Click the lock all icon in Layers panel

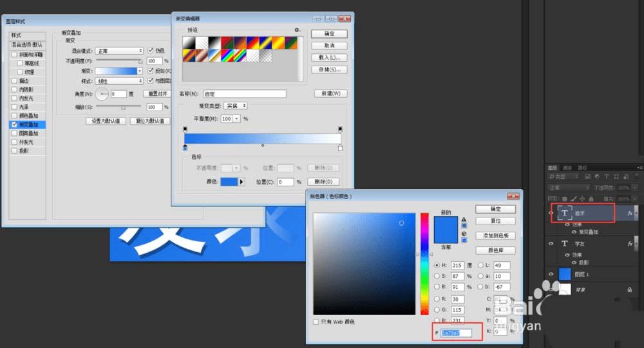coord(591,199)
